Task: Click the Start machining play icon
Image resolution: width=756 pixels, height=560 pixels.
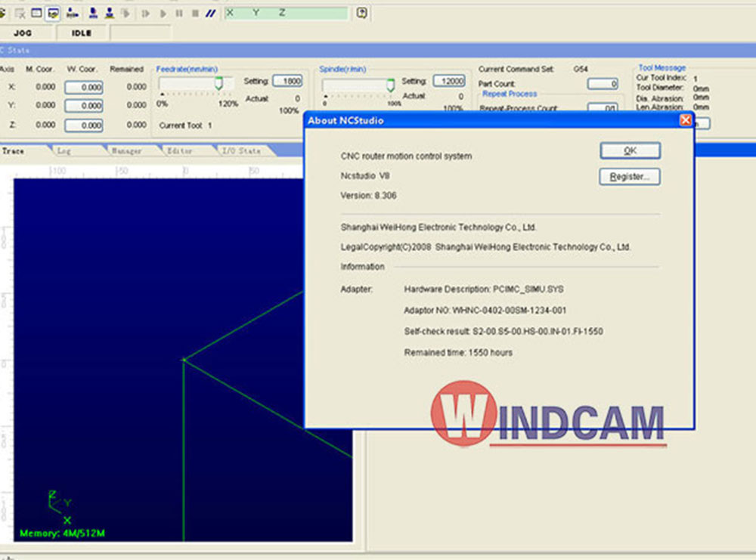Action: [x=163, y=13]
